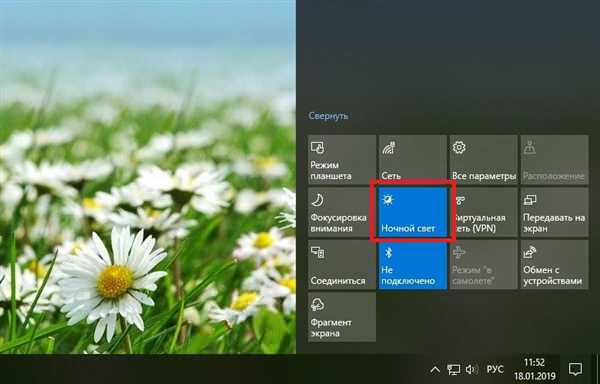Screen dimensions: 600x384
Task: Toggle Режим "в самолете" airplane tile
Action: (483, 265)
